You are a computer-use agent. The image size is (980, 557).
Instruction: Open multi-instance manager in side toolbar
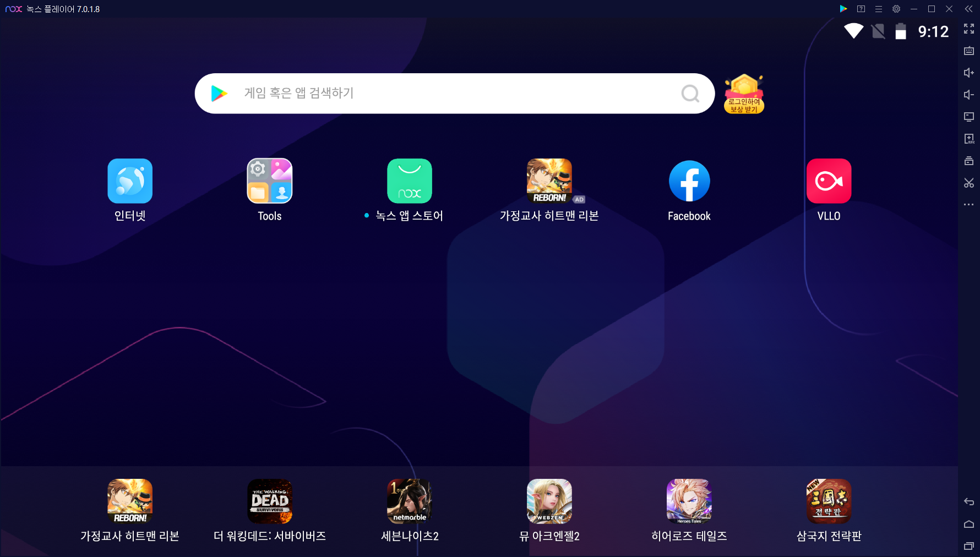pyautogui.click(x=969, y=161)
